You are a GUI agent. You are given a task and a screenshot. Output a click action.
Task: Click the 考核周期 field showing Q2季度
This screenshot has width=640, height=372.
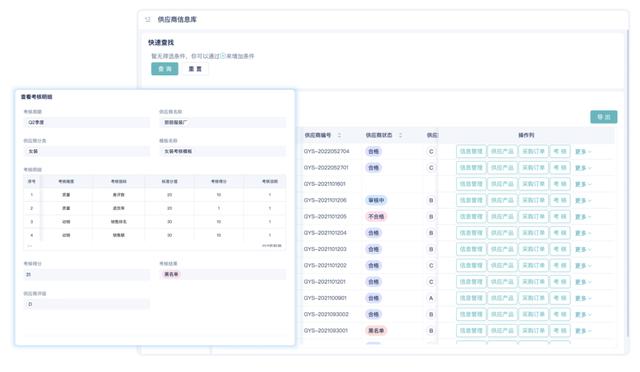[x=87, y=123]
